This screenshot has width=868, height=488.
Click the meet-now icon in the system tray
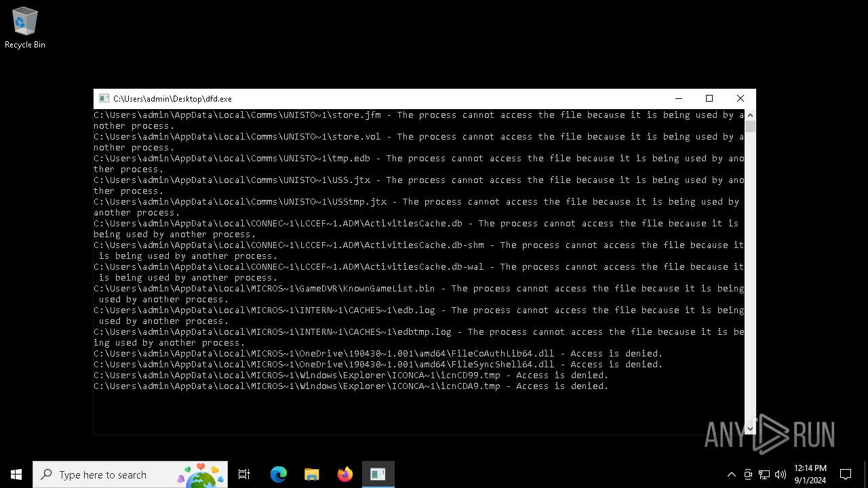click(x=748, y=474)
